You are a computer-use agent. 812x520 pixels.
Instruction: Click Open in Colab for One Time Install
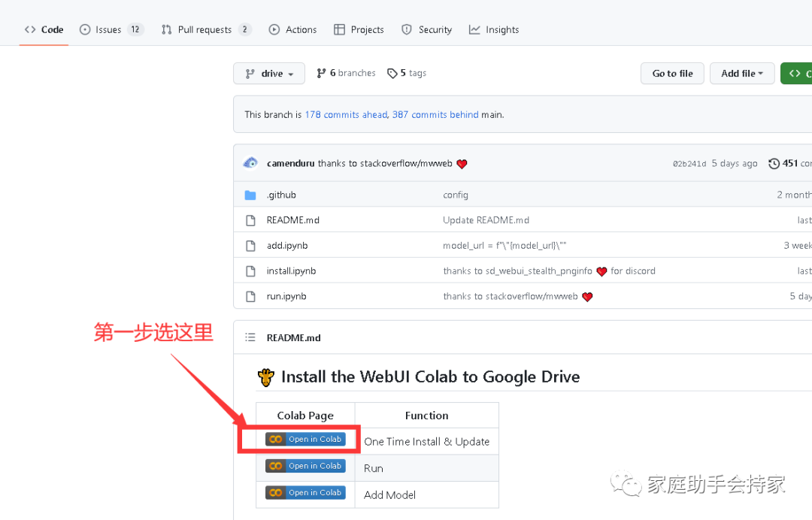point(305,440)
